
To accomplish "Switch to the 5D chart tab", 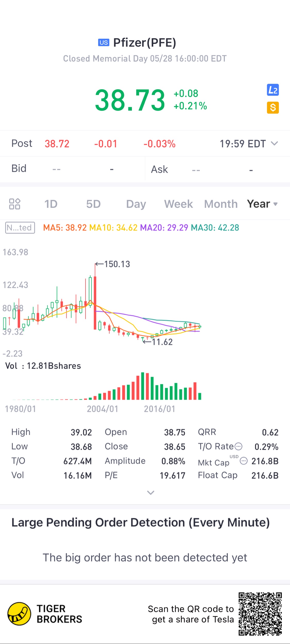I will (x=93, y=204).
